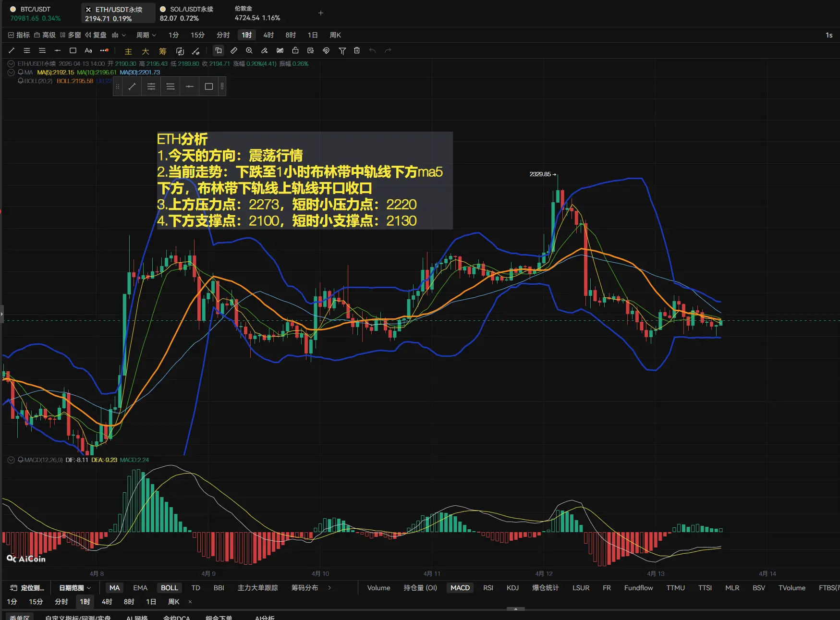Select the ETH分析 text annotation box
This screenshot has height=620, width=840.
[x=304, y=181]
